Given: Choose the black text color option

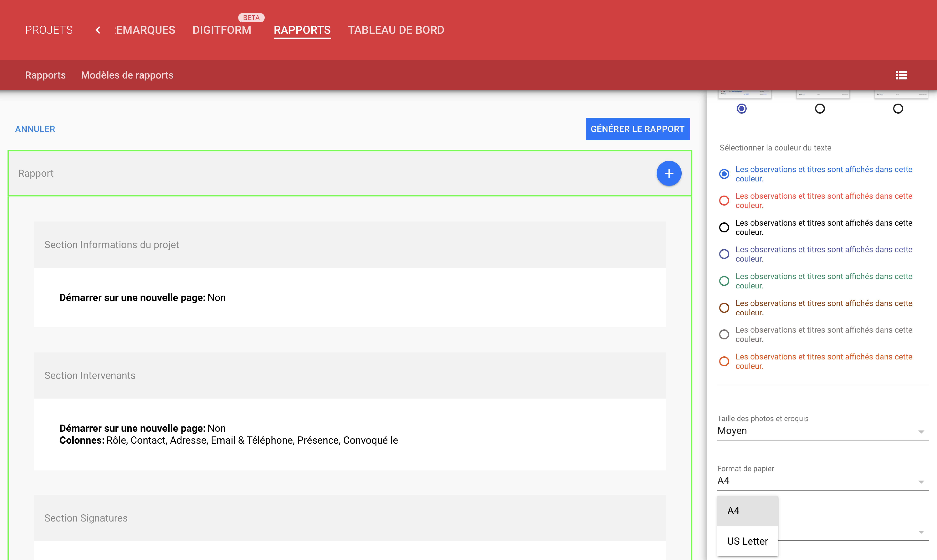Looking at the screenshot, I should coord(724,227).
